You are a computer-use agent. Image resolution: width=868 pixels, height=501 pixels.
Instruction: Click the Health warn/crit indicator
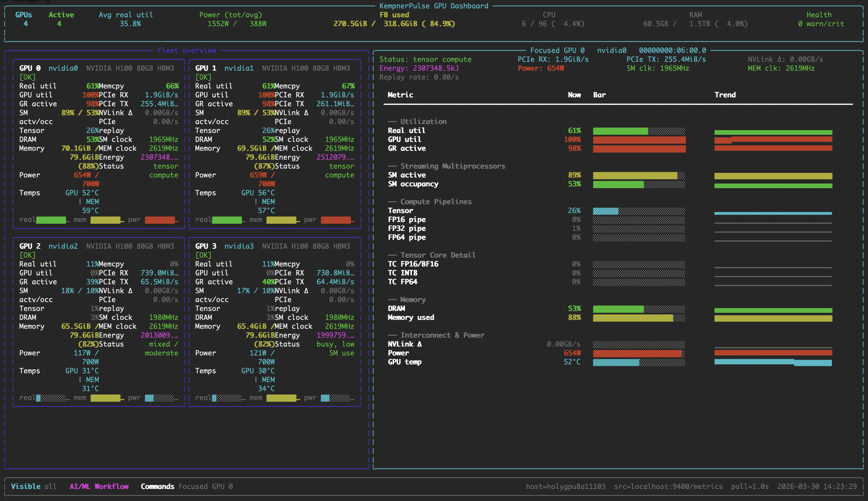click(x=821, y=24)
